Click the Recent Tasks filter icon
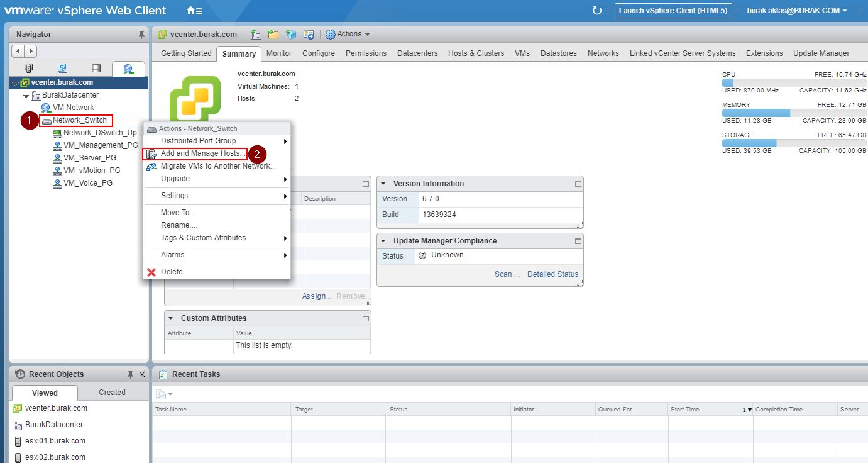 (163, 394)
